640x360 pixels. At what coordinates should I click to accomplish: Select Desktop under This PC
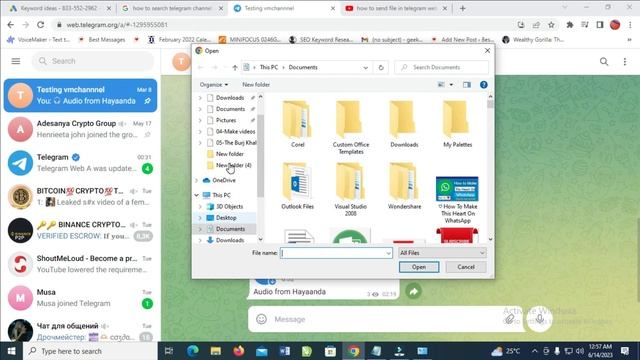[x=226, y=218]
